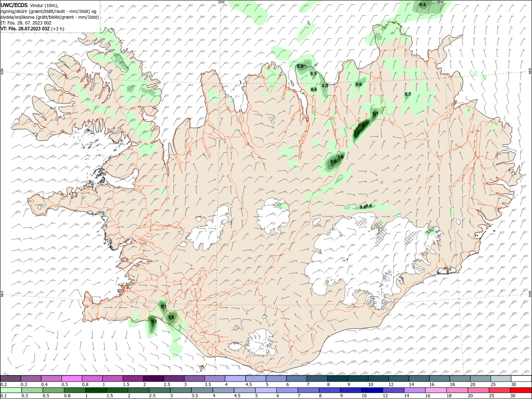Image resolution: width=532 pixels, height=399 pixels.
Task: Pick the 4 swatch in lower rain scale
Action: click(x=223, y=390)
